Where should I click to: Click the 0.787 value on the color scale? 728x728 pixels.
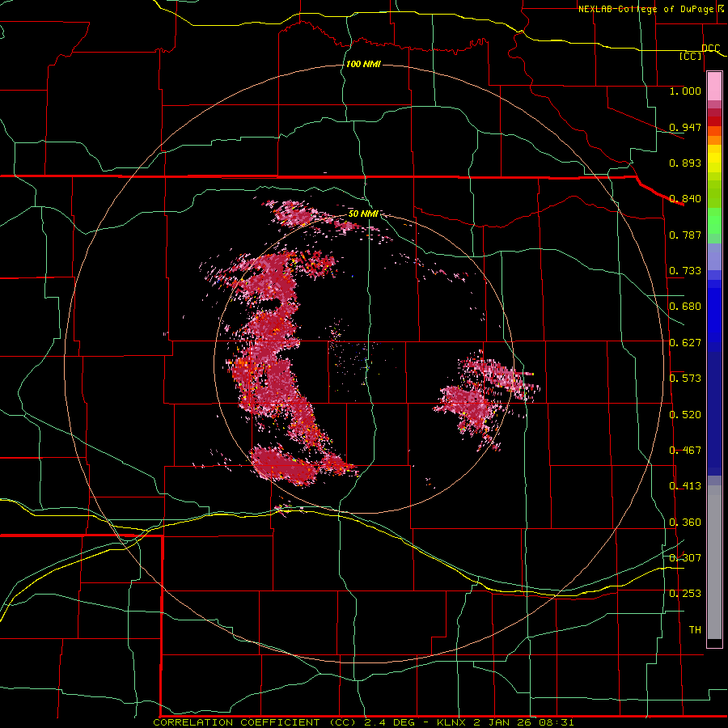pos(685,235)
